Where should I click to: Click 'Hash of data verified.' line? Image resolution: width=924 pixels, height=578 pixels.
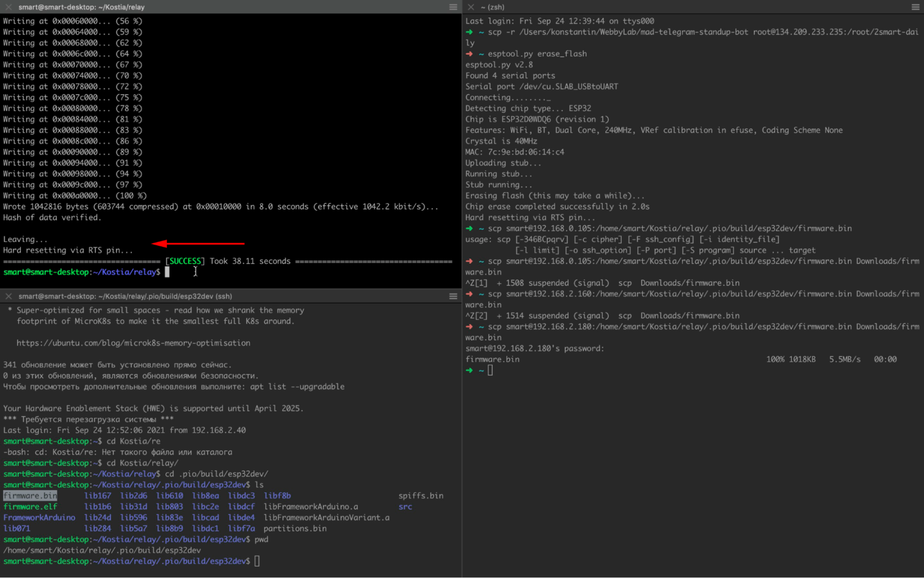(x=52, y=217)
